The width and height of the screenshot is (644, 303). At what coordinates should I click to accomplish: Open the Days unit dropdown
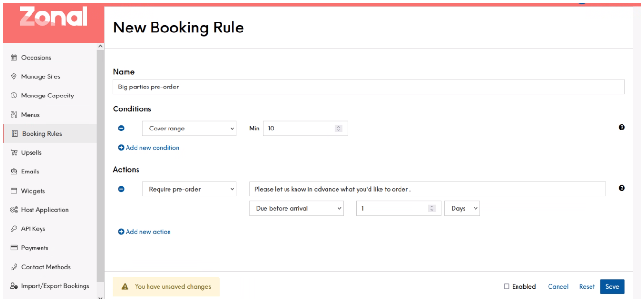[x=462, y=208]
